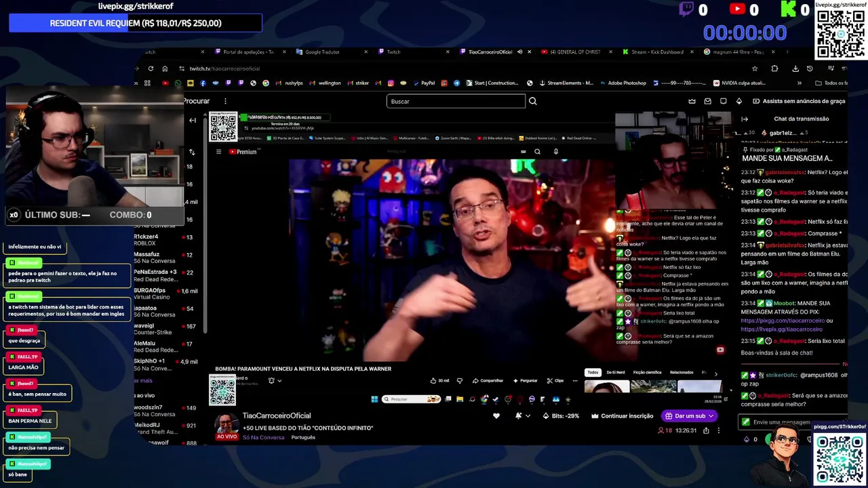Mute the TiaoCarroceiroOficial tab speaker icon
Screen dimensions: 868x488
(519, 52)
